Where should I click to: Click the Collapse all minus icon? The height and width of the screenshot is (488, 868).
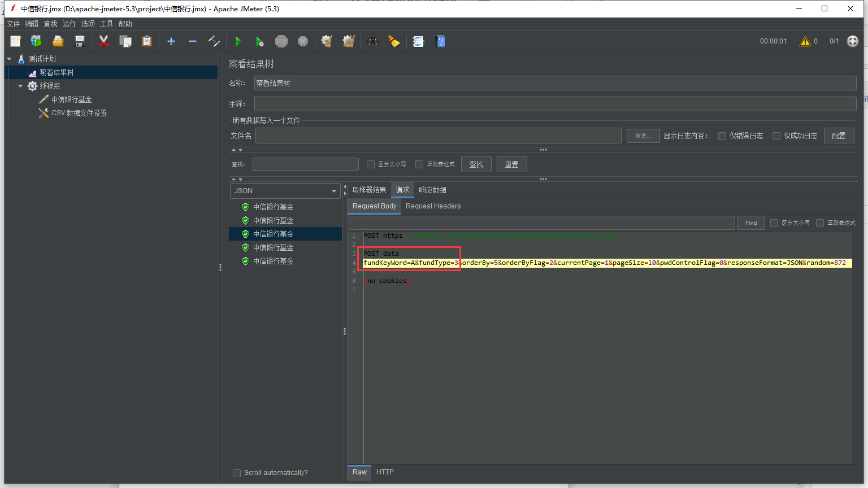click(193, 41)
